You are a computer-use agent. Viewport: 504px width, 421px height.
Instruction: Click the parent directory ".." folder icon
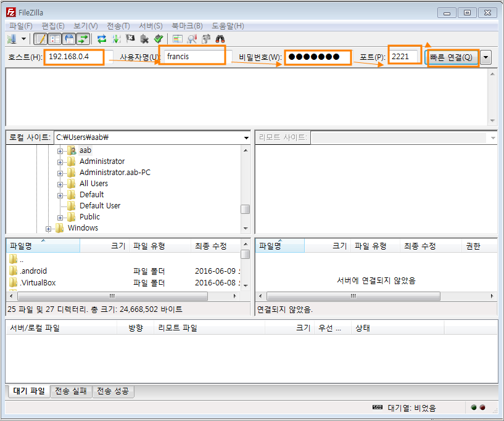(13, 259)
